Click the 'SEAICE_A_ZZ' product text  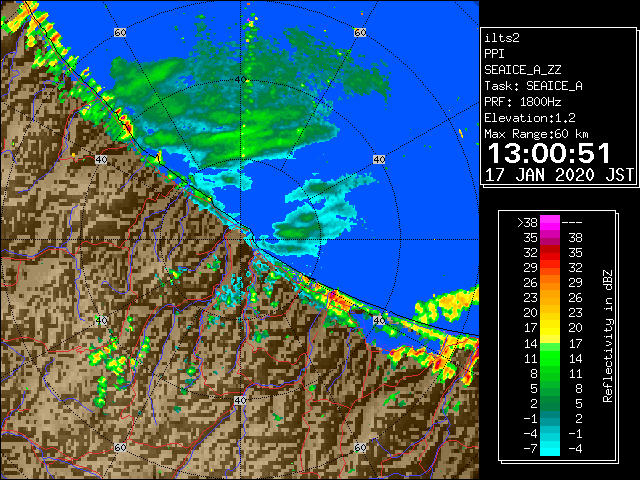click(523, 70)
